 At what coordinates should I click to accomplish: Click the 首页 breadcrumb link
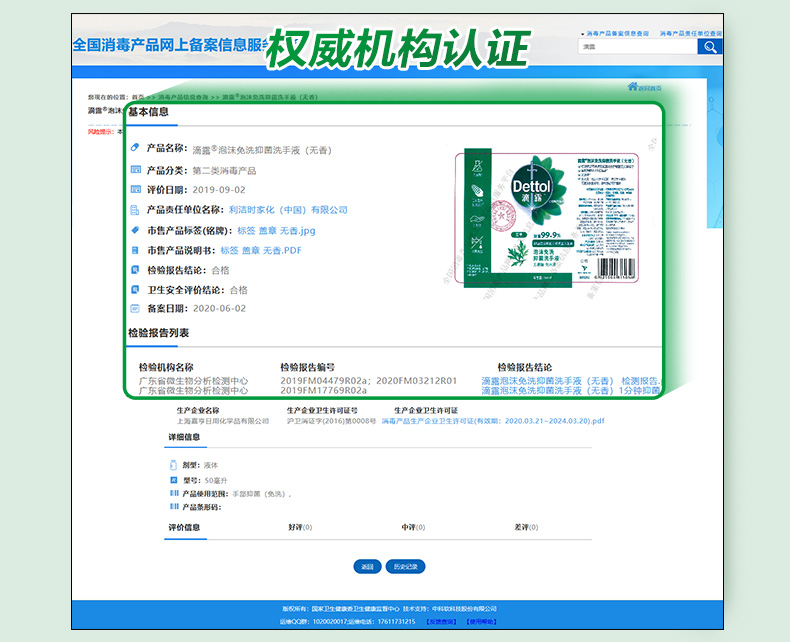(x=138, y=97)
